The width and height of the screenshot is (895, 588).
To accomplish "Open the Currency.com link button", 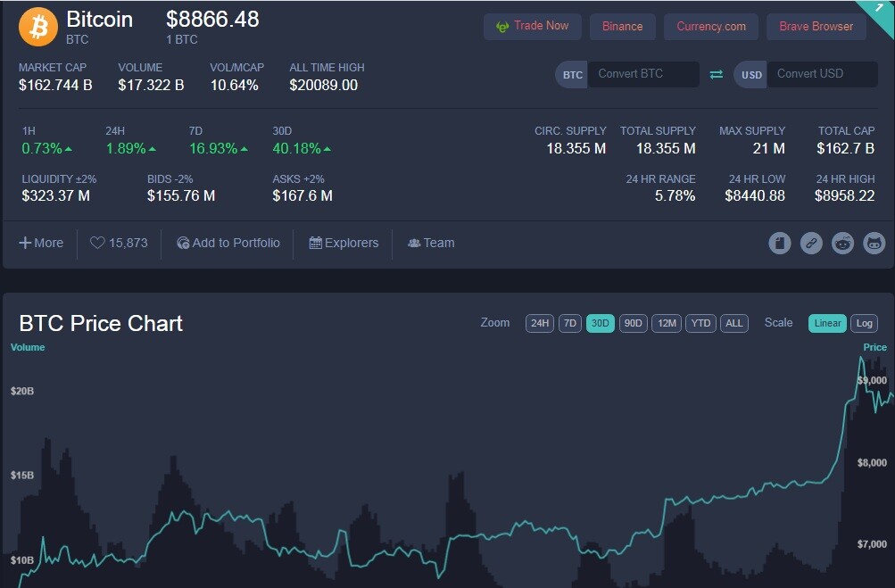I will pyautogui.click(x=710, y=26).
